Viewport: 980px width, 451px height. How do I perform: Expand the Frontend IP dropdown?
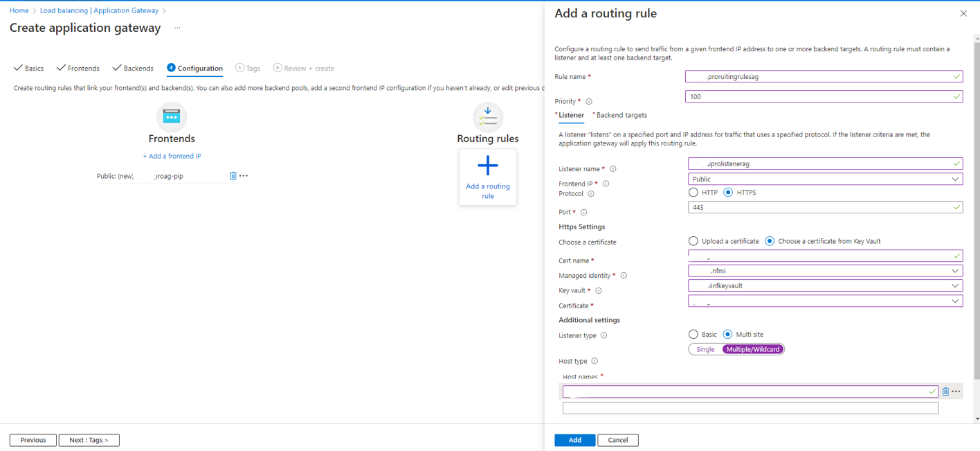825,179
